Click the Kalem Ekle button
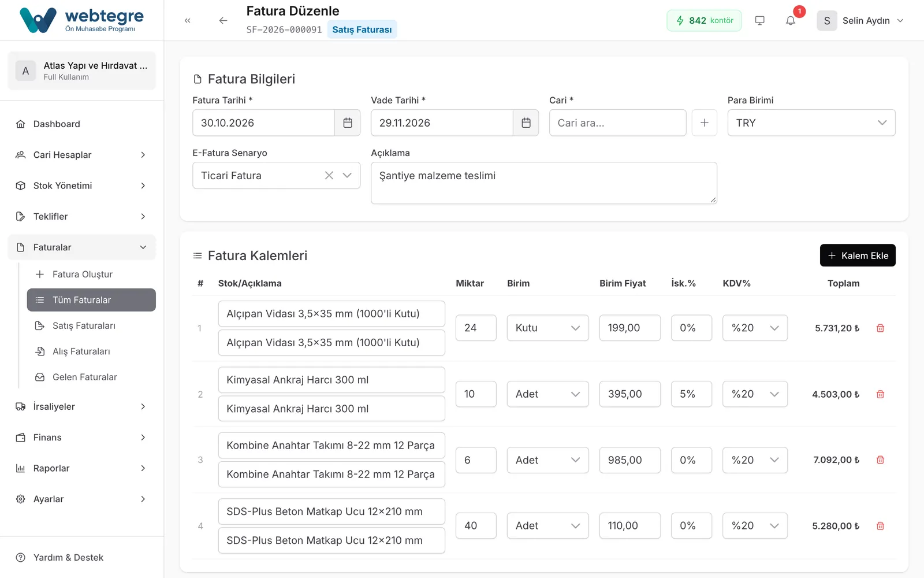Viewport: 924px width, 578px height. 858,255
